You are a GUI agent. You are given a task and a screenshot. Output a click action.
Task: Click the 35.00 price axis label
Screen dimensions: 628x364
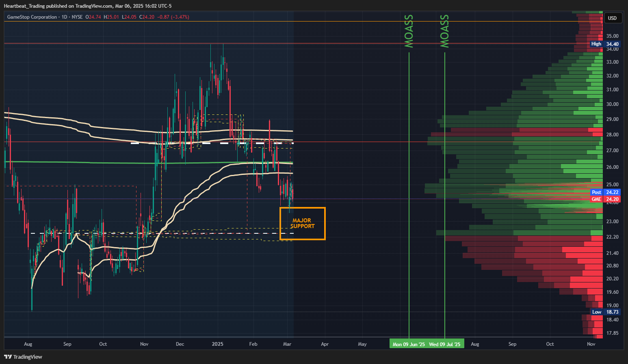612,36
